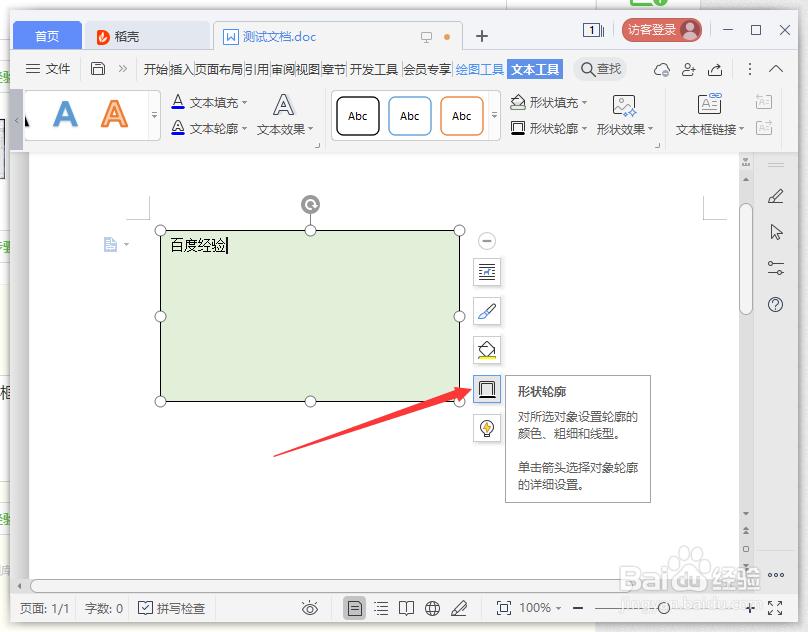
Task: Click the fullscreen expand icon
Action: [775, 608]
